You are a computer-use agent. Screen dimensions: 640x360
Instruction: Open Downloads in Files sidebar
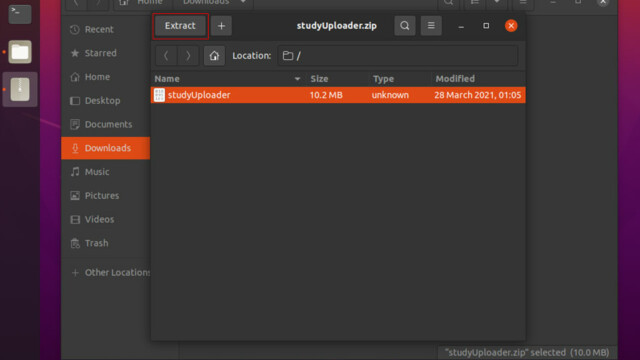pyautogui.click(x=105, y=148)
